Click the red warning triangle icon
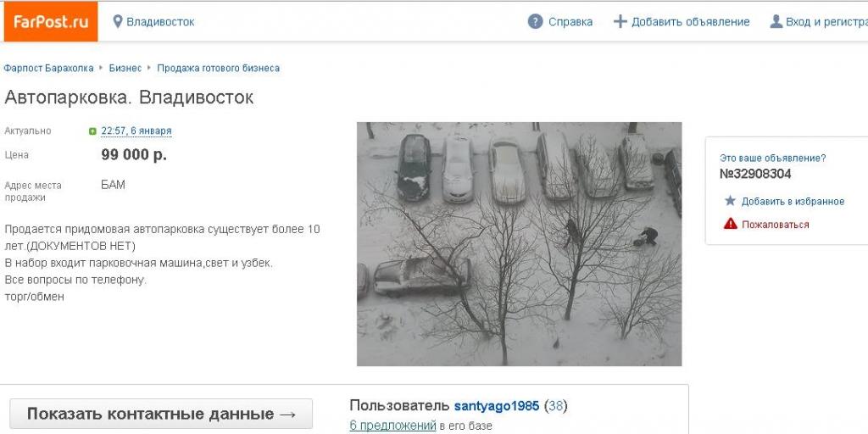Image resolution: width=868 pixels, height=434 pixels. 730,224
